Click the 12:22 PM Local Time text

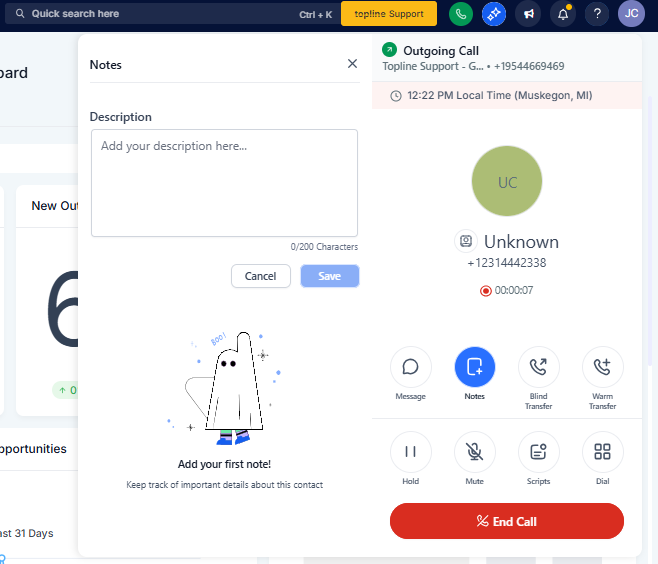[500, 96]
